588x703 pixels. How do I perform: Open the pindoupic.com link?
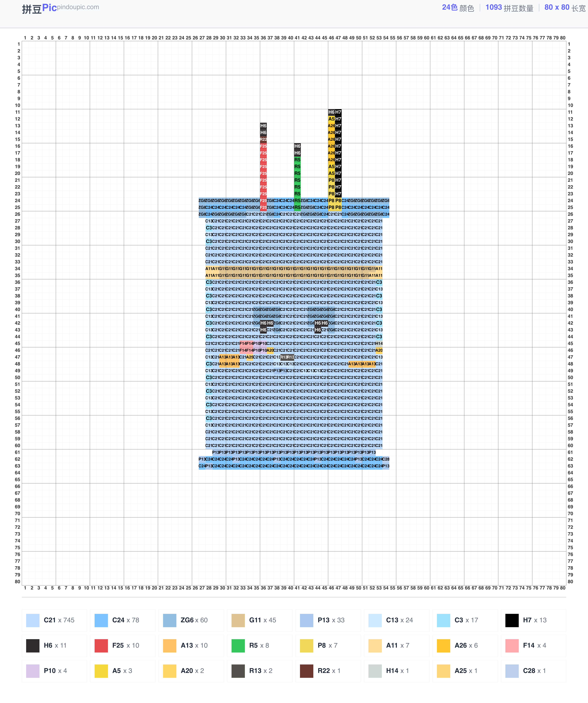[x=78, y=7]
